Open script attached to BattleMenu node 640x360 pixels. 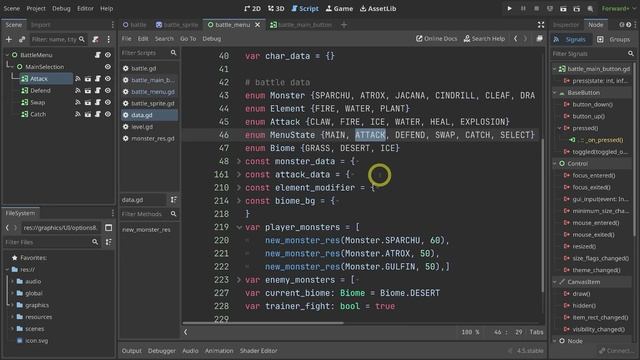point(98,55)
